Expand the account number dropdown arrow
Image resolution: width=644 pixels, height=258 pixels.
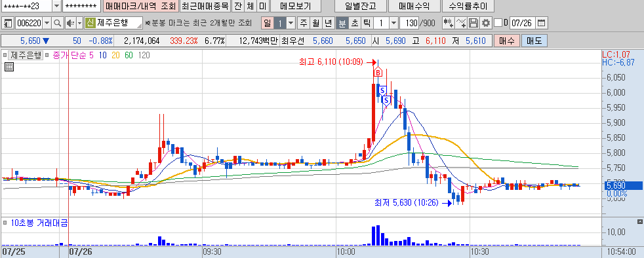[56, 6]
